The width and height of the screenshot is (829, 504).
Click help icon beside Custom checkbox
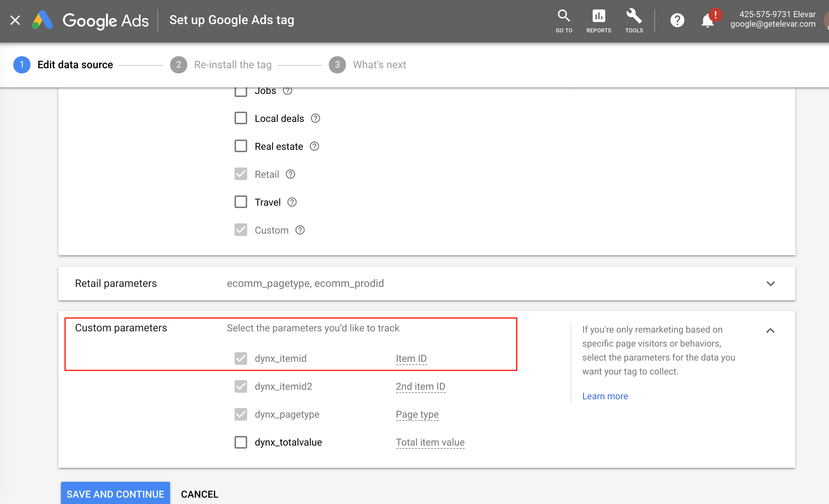pyautogui.click(x=300, y=230)
